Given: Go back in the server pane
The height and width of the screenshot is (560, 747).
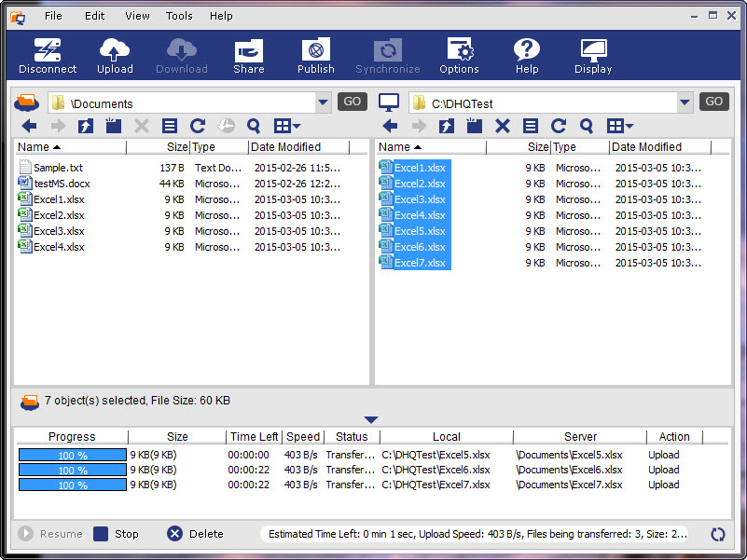Looking at the screenshot, I should 29,126.
